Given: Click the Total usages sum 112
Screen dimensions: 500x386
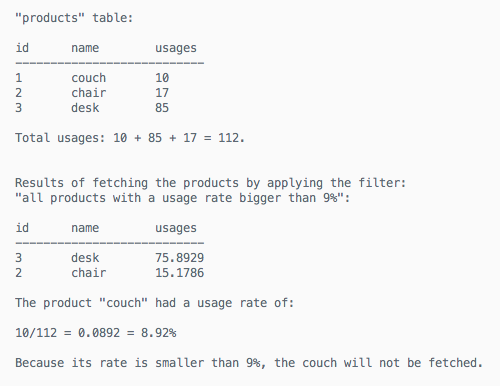Looking at the screenshot, I should coord(229,138).
